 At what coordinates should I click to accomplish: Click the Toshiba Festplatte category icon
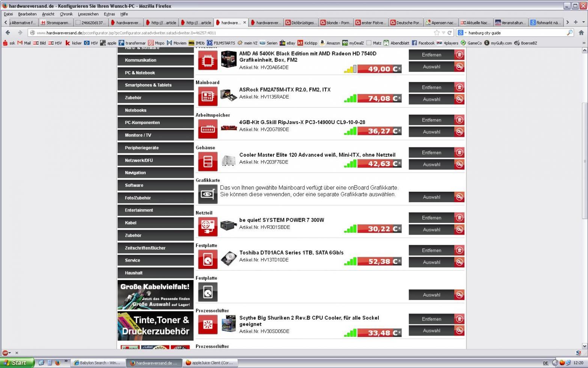(208, 259)
